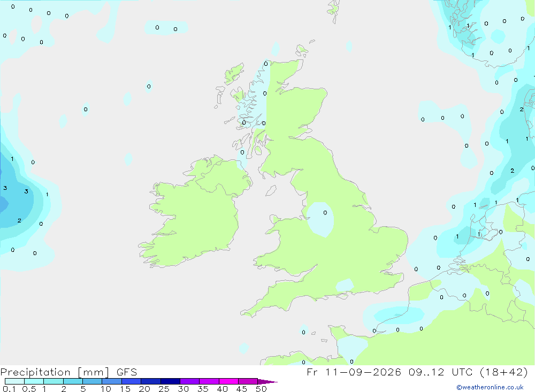
Task: Click the legend label reading 50
Action: (262, 389)
